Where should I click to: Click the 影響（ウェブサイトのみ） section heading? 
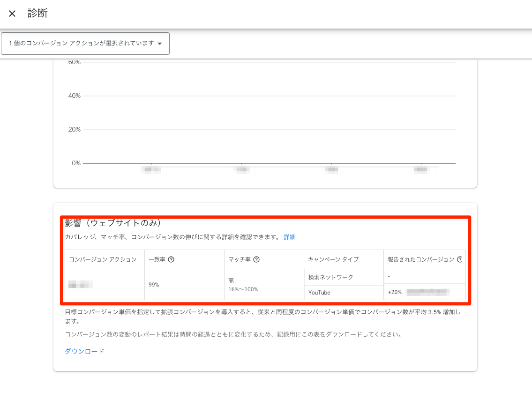(113, 223)
